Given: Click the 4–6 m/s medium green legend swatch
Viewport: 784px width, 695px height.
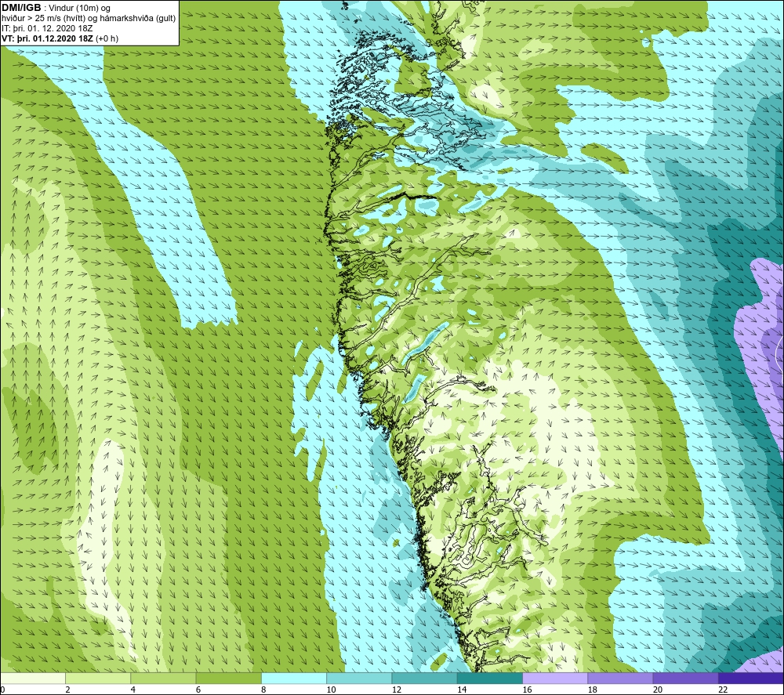Looking at the screenshot, I should click(164, 678).
